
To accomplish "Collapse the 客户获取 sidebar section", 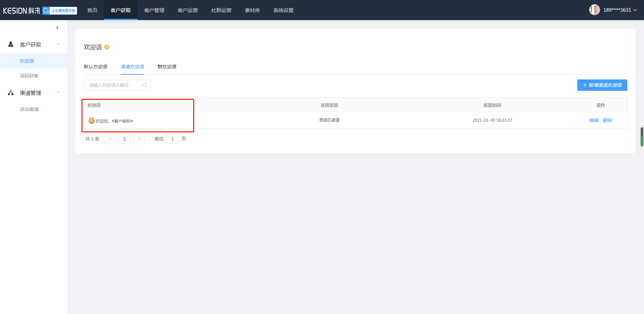I will coord(58,44).
